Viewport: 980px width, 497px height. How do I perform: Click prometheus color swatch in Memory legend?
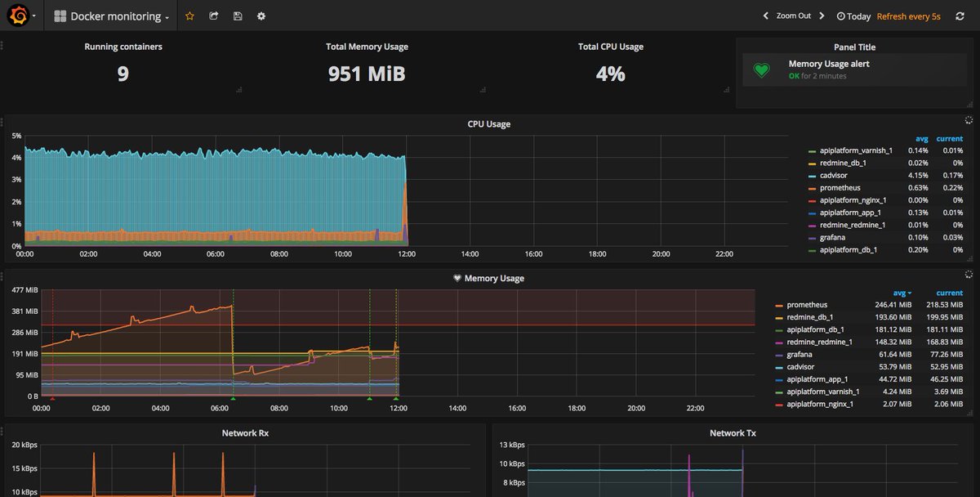click(x=778, y=306)
